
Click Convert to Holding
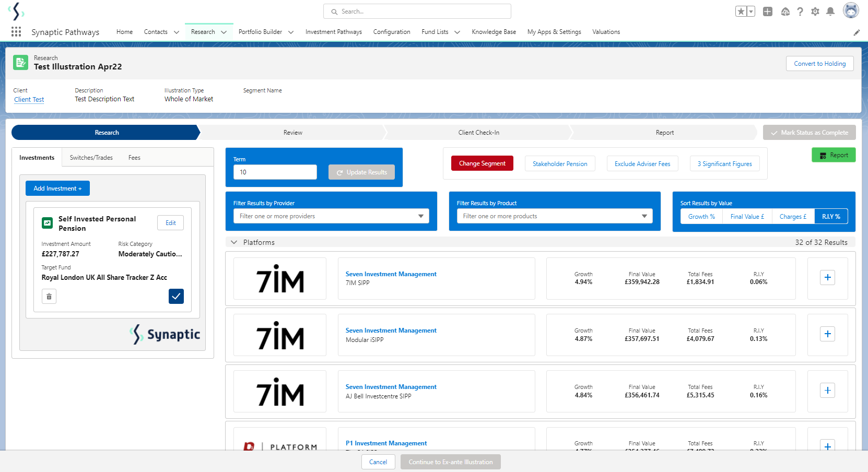[x=820, y=64]
